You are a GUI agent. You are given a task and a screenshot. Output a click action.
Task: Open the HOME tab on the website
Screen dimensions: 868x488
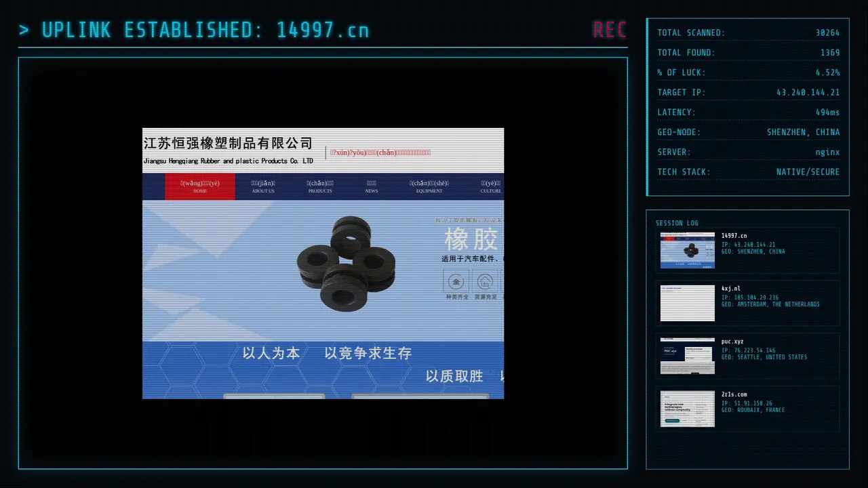pyautogui.click(x=200, y=186)
